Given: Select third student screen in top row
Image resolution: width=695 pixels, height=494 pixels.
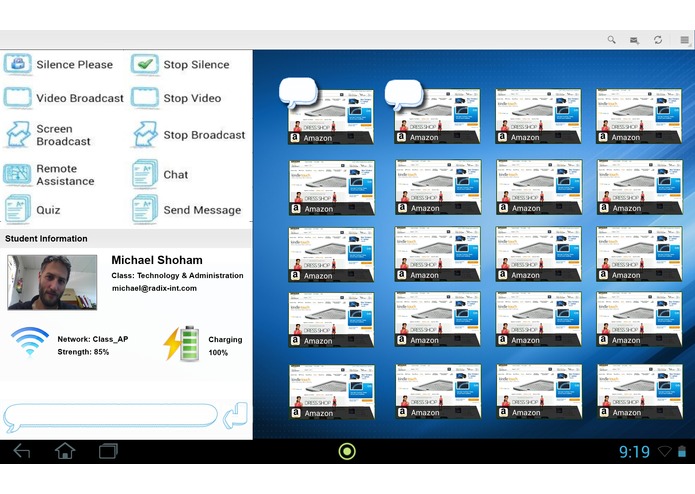Looking at the screenshot, I should tap(538, 116).
